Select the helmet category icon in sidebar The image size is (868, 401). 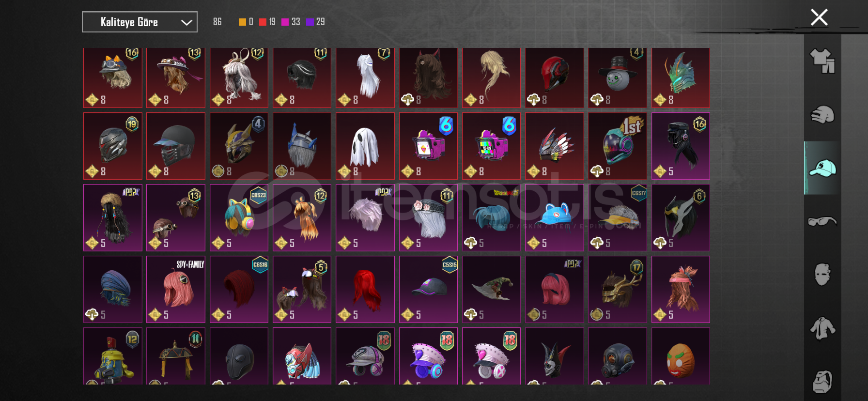click(x=822, y=114)
